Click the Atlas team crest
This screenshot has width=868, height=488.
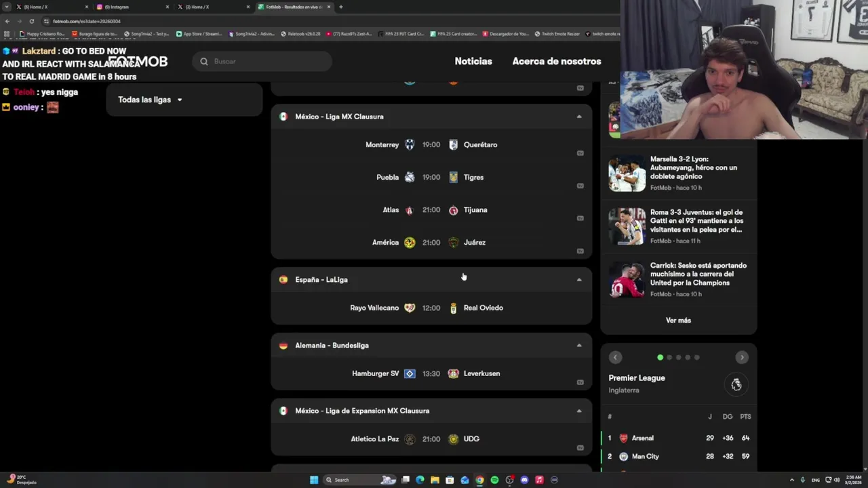[409, 210]
